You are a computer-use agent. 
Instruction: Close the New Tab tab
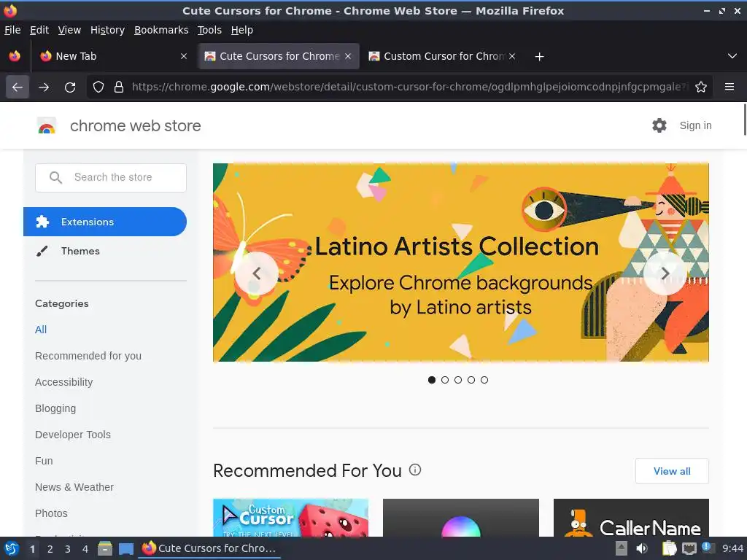[x=184, y=56]
